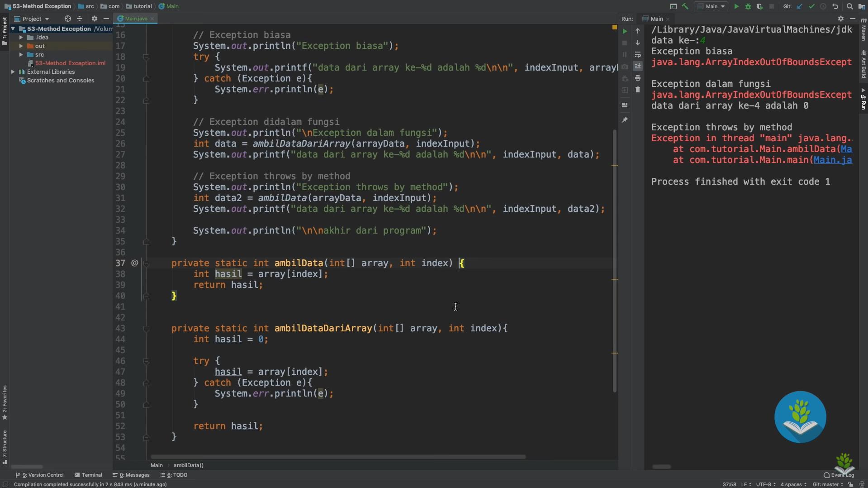Close the Main.java editor tab

pyautogui.click(x=152, y=19)
